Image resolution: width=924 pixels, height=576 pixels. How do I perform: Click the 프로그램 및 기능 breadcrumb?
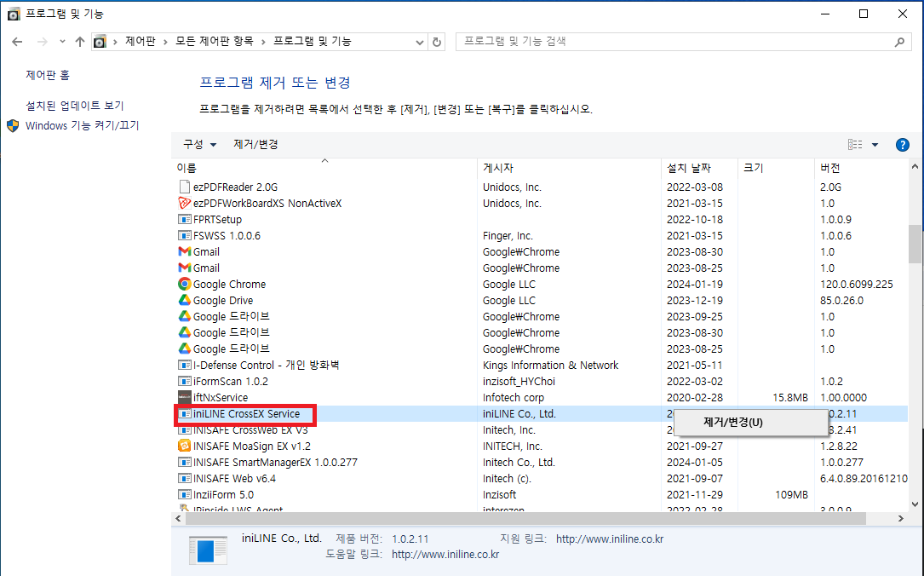pos(313,41)
